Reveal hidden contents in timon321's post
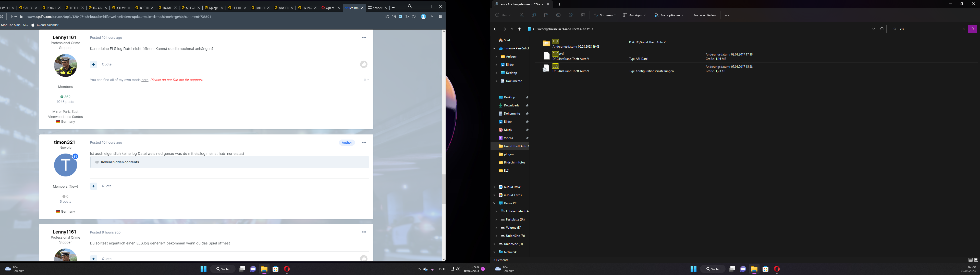This screenshot has height=275, width=980. coord(119,162)
